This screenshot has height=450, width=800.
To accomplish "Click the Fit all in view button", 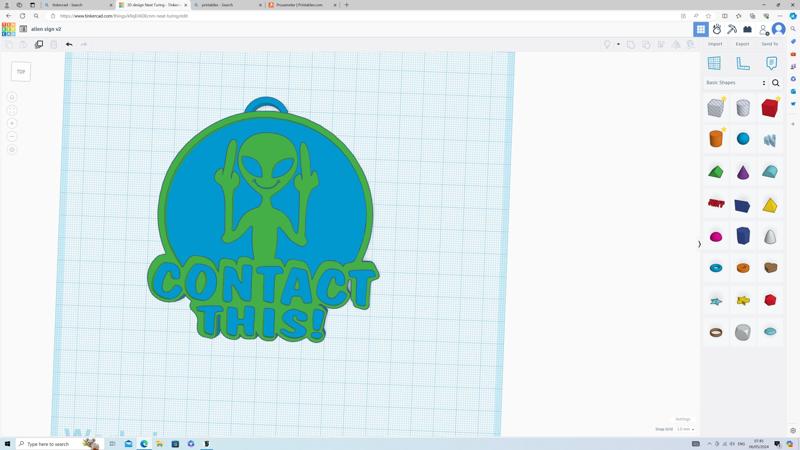I will tap(12, 110).
